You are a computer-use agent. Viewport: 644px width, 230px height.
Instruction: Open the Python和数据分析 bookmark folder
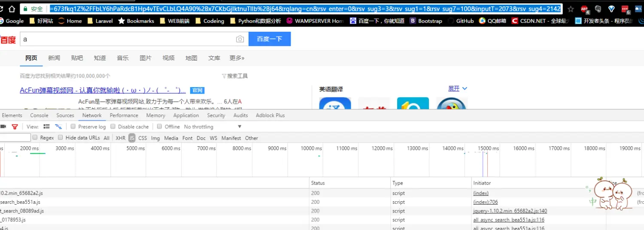click(x=255, y=21)
